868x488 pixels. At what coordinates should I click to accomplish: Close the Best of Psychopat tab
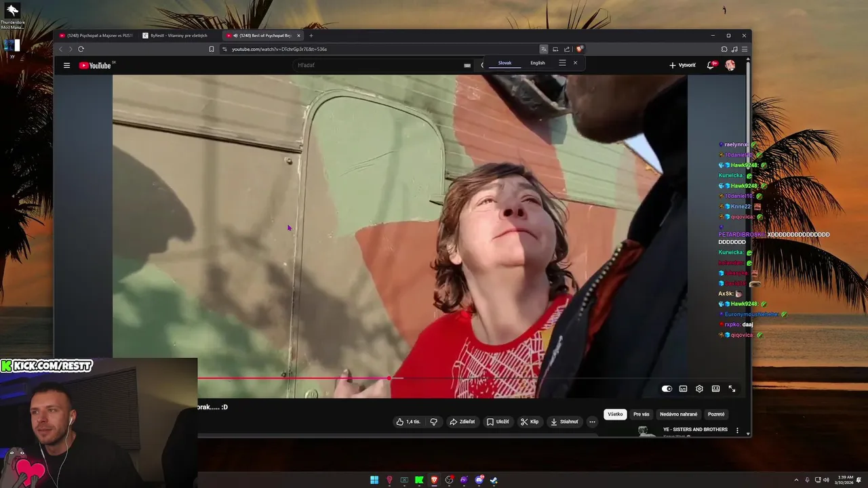298,35
